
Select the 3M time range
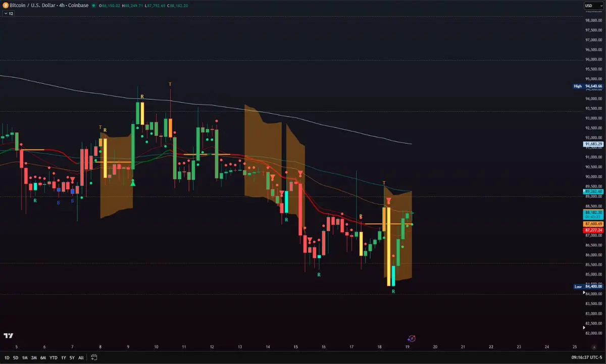point(34,357)
